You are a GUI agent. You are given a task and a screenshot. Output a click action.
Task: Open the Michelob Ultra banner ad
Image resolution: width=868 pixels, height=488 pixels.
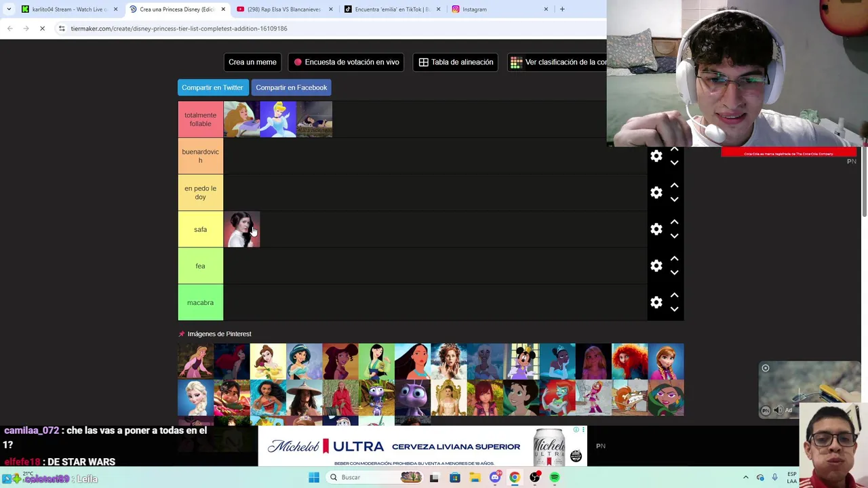[x=422, y=447]
